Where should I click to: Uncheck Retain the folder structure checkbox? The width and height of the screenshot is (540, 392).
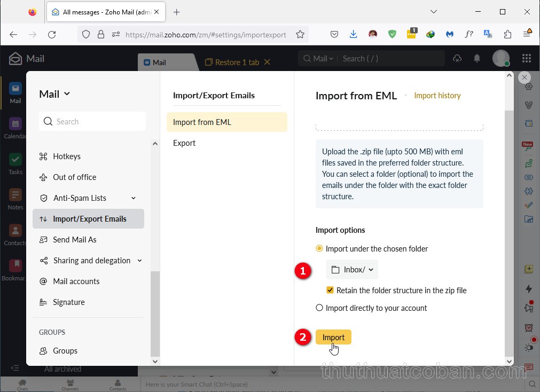coord(330,291)
